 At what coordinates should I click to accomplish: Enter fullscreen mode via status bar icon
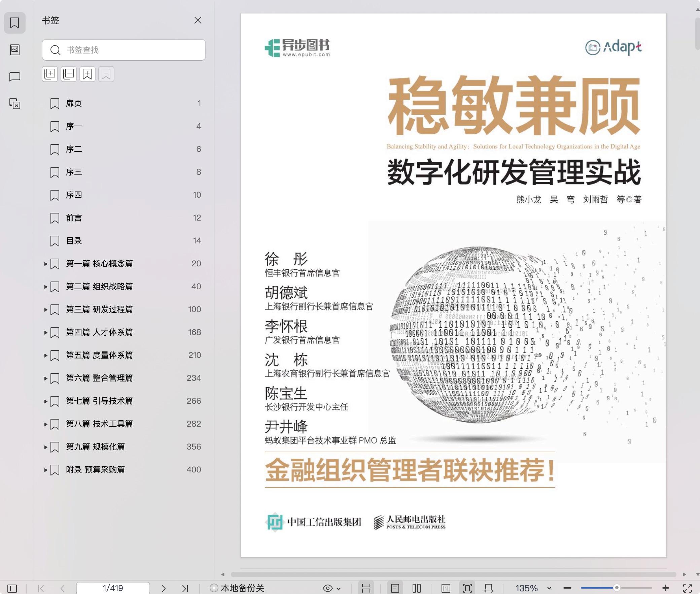(688, 588)
